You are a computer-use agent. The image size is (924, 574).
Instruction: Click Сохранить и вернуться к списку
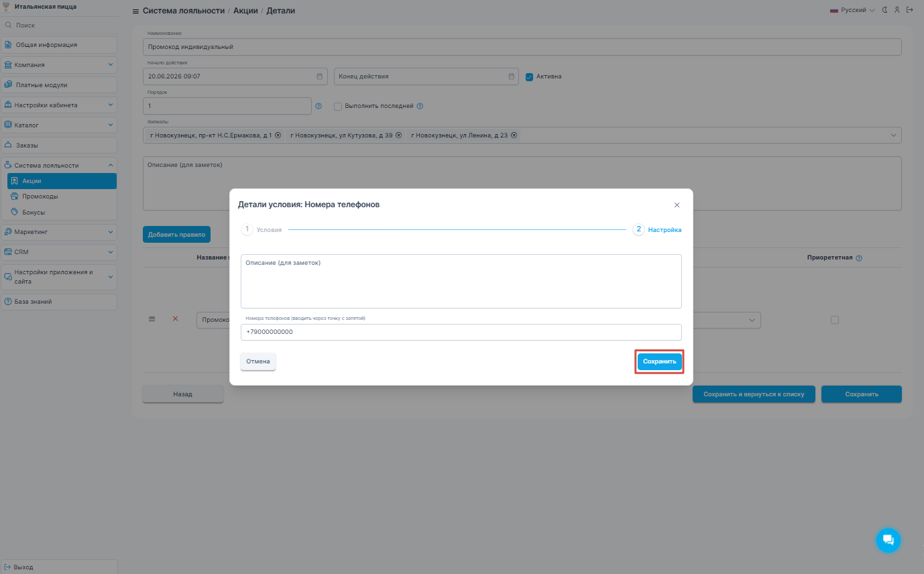tap(754, 394)
